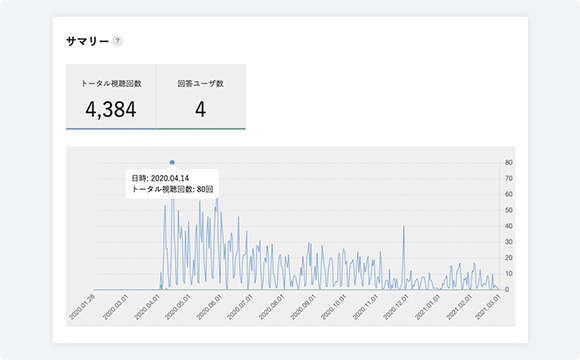The image size is (580, 360).
Task: Click the tooltip text 日時: 2020.04.14
Action: pyautogui.click(x=161, y=178)
